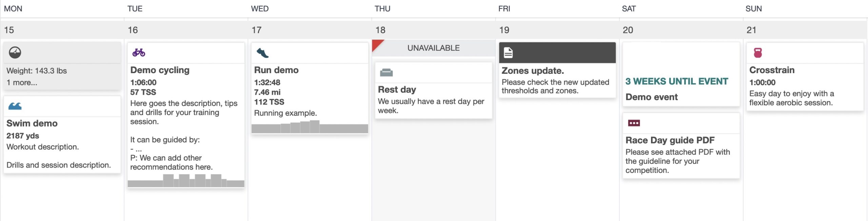Image resolution: width=868 pixels, height=221 pixels.
Task: Click the crosstrain kettlebell icon on Sunday
Action: [758, 53]
